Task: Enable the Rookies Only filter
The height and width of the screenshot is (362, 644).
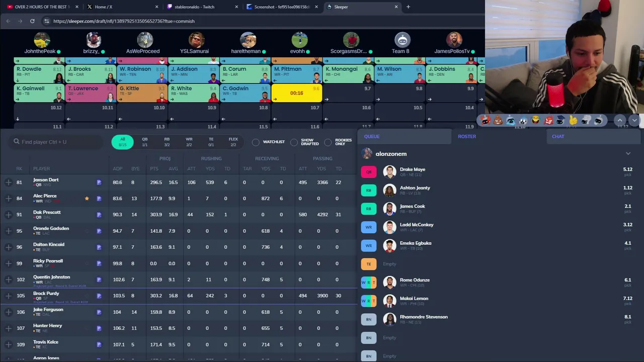Action: coord(328,142)
